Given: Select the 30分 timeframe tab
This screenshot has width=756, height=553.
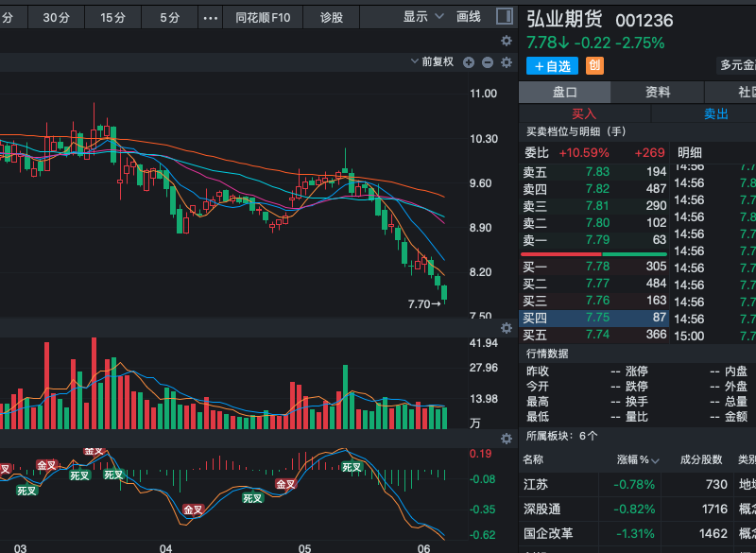Looking at the screenshot, I should click(x=56, y=18).
